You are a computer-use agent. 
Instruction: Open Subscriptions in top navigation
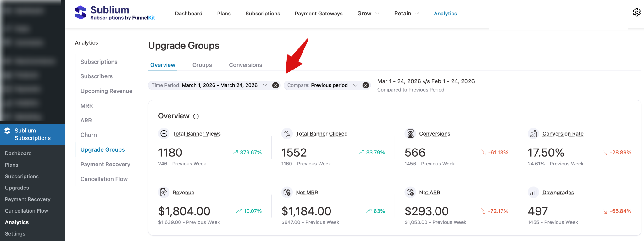[263, 14]
